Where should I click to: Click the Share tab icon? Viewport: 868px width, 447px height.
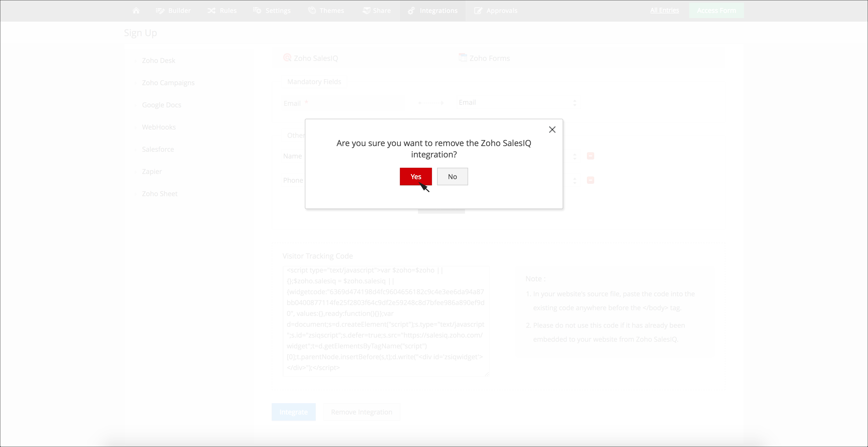pyautogui.click(x=366, y=10)
